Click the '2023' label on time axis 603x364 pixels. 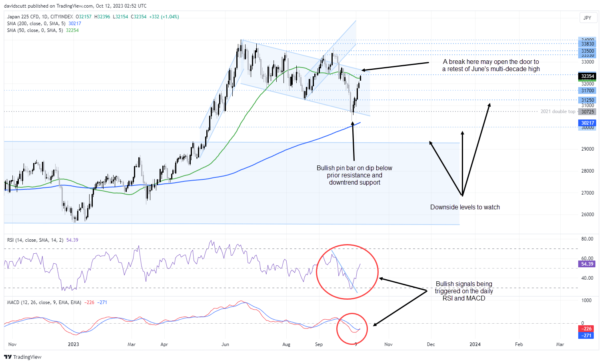coord(74,344)
